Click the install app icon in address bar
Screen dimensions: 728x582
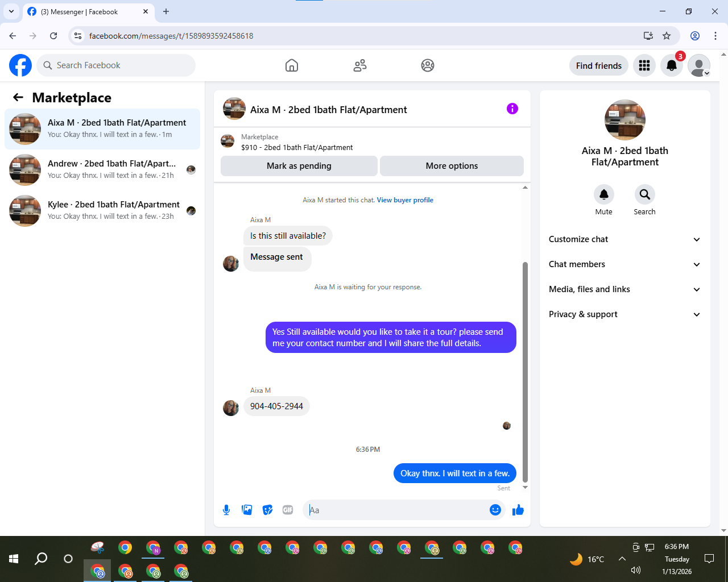[x=648, y=36]
